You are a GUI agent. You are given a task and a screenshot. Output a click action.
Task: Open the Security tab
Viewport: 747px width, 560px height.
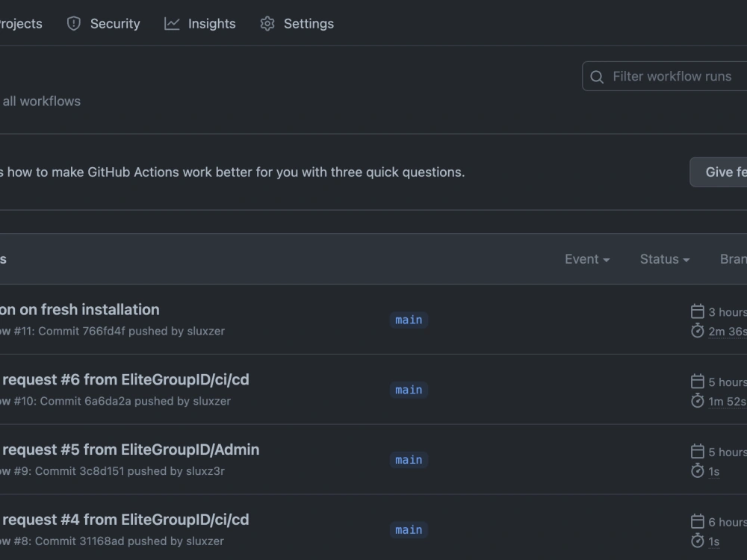pyautogui.click(x=103, y=24)
